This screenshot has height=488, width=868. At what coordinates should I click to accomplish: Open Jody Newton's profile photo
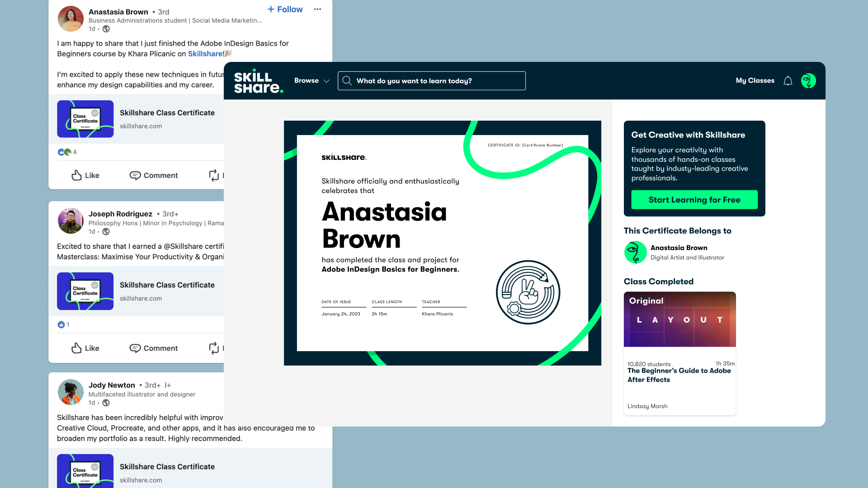tap(71, 392)
